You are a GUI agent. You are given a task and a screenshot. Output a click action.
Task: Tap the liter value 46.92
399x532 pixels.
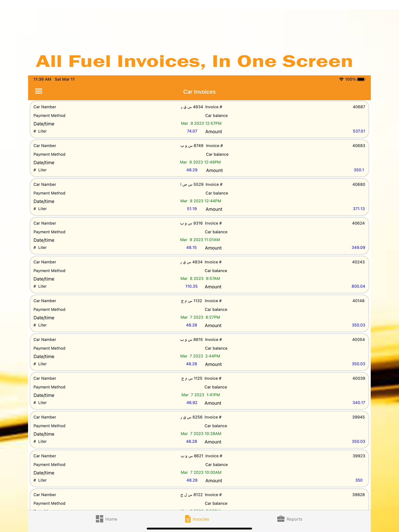[x=192, y=403]
